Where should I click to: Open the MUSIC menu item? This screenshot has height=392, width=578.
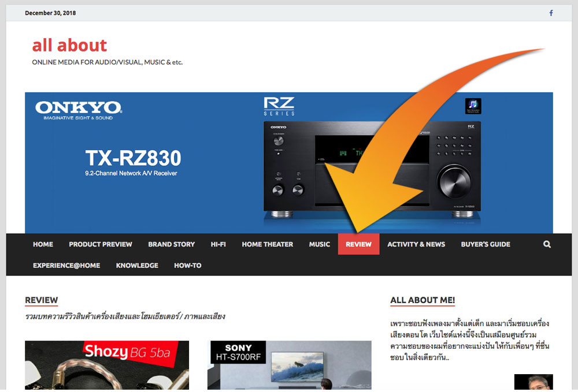(x=319, y=244)
